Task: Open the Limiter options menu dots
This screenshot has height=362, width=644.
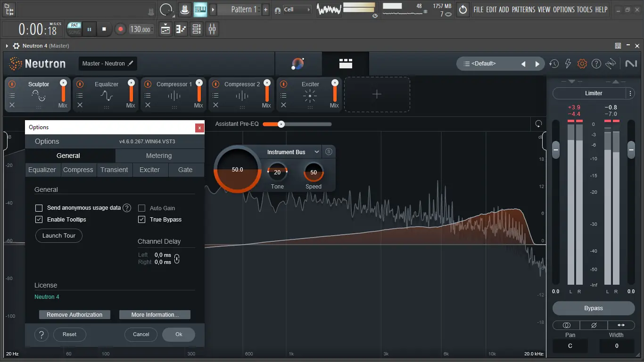Action: click(x=630, y=93)
